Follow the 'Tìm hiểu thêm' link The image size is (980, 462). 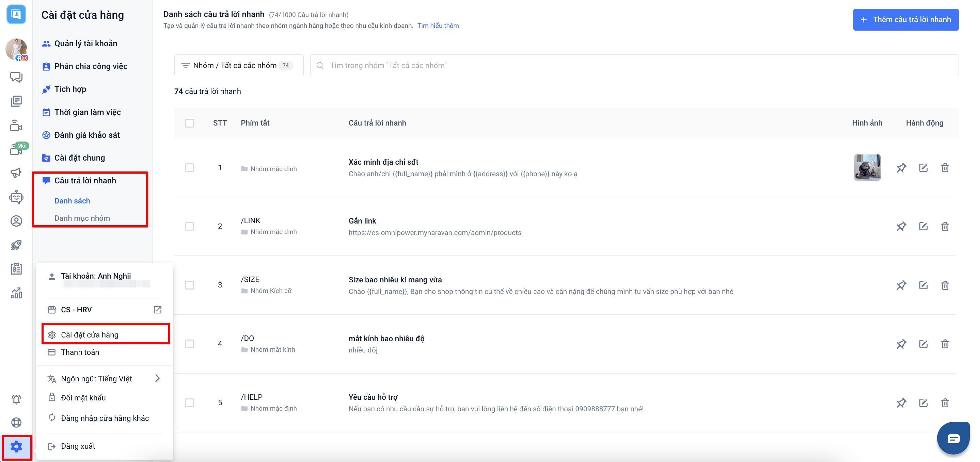(438, 26)
